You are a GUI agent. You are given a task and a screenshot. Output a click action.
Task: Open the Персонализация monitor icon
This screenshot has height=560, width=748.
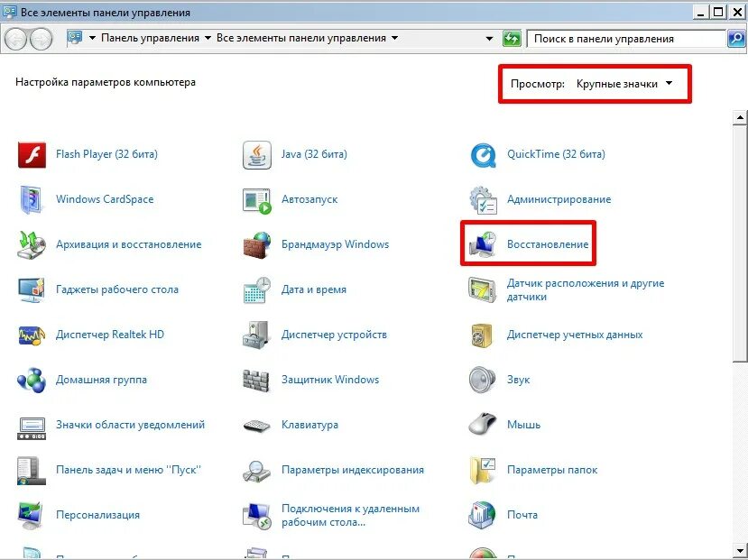pos(32,515)
